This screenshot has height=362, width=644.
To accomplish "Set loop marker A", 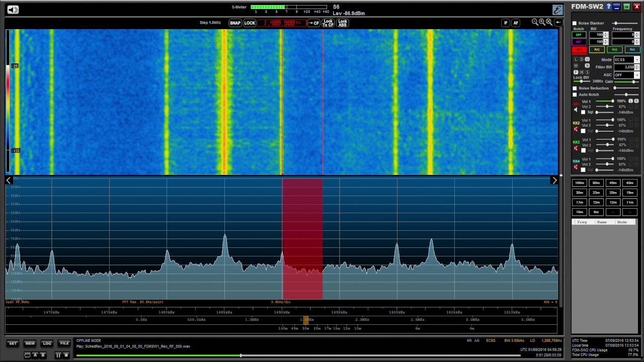I will tap(35, 355).
